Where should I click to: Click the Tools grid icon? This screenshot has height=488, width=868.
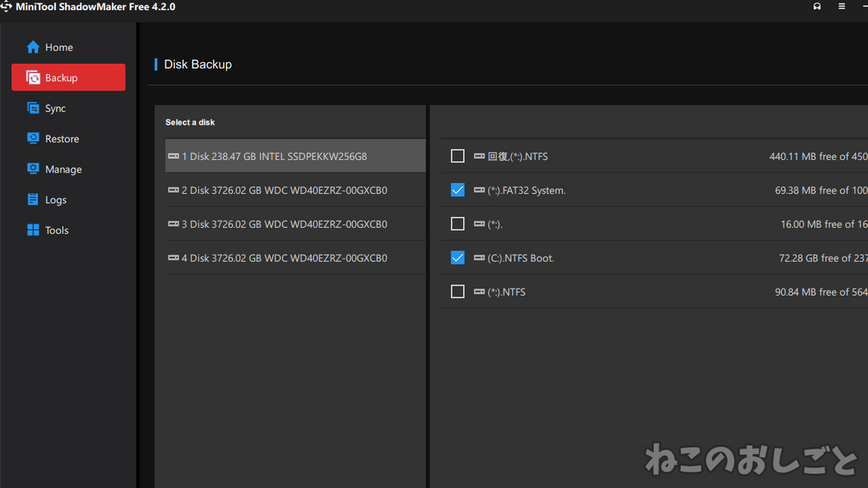point(33,230)
